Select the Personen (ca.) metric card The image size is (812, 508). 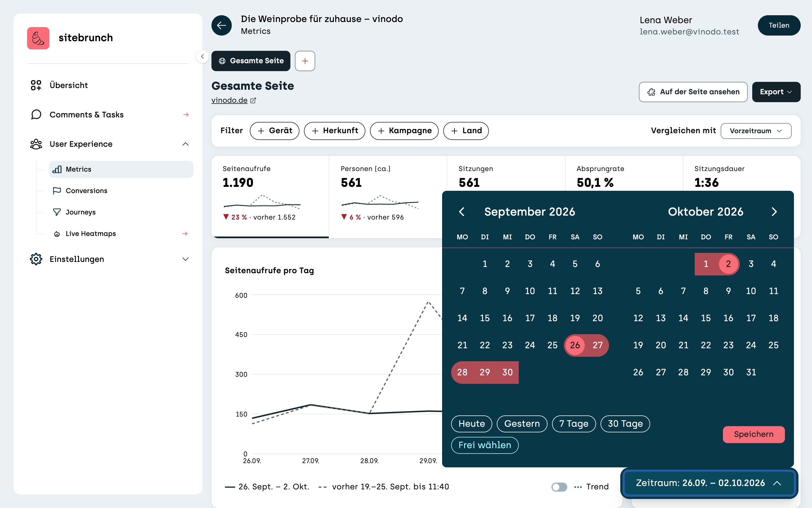(388, 197)
